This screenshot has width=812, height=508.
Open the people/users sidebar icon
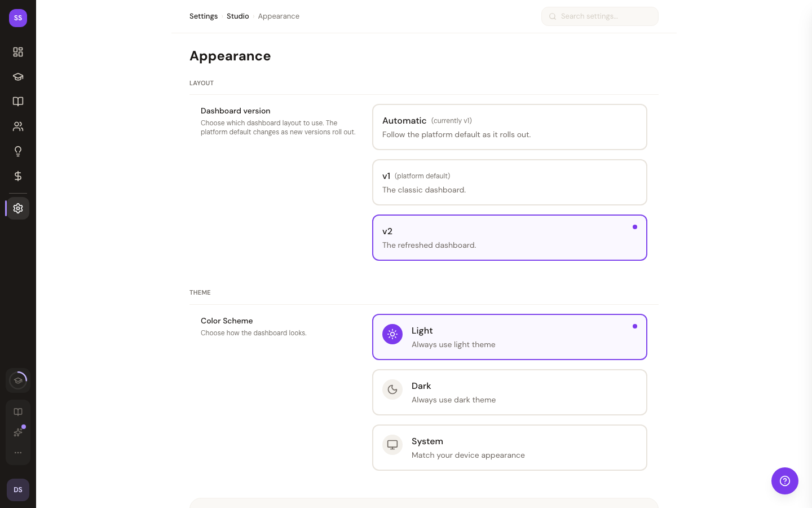tap(18, 126)
